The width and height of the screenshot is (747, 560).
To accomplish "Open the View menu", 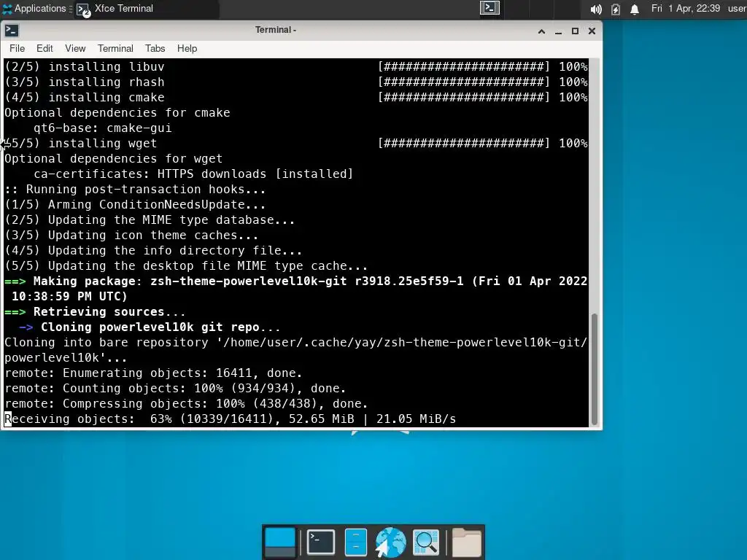I will point(75,49).
